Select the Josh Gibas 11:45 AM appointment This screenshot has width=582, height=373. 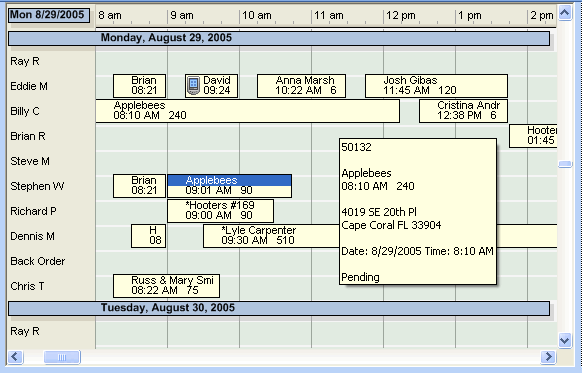point(436,86)
